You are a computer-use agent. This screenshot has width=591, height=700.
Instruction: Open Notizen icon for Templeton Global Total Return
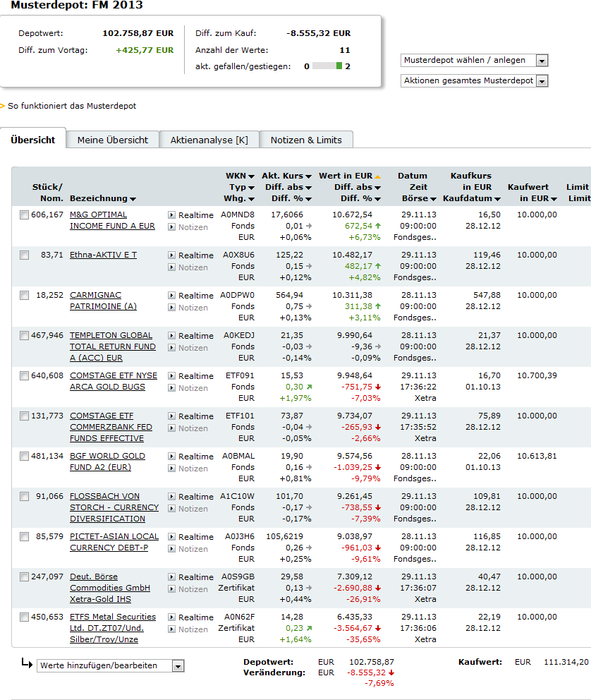click(171, 348)
